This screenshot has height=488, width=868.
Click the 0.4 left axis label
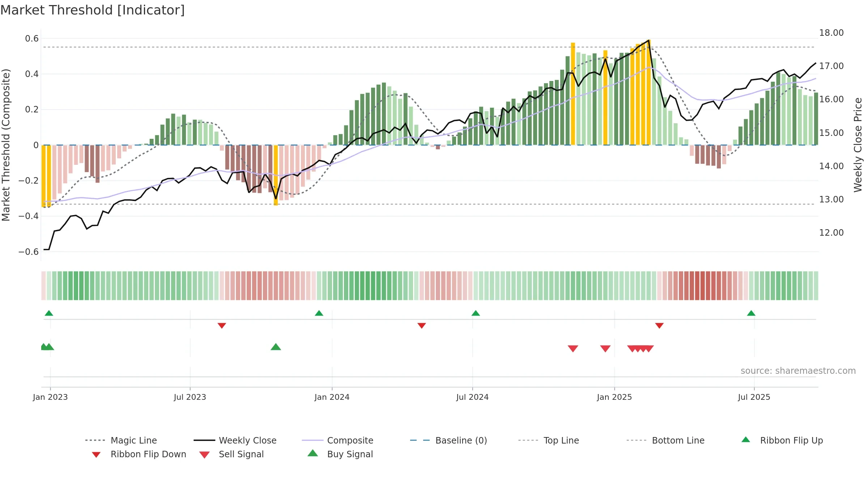tap(32, 74)
